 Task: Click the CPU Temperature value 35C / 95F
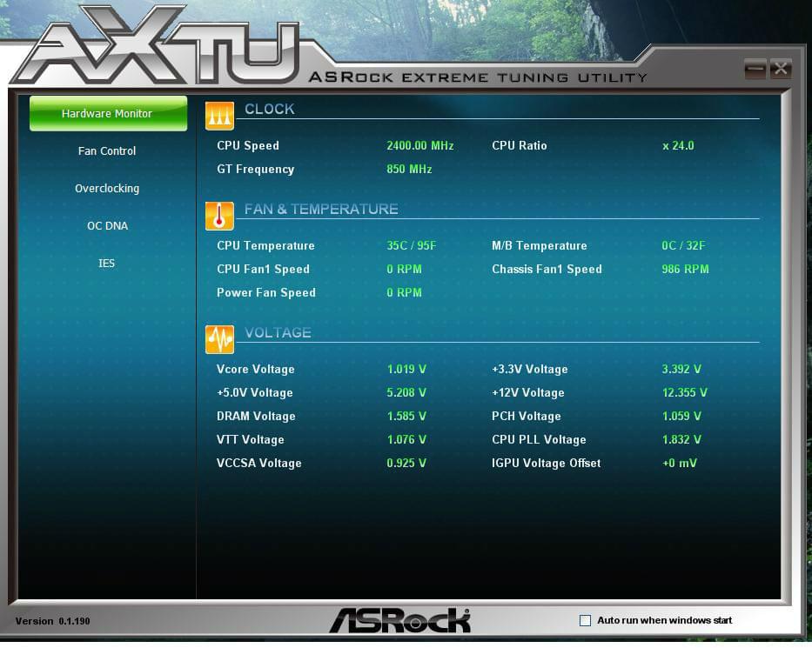(x=411, y=246)
